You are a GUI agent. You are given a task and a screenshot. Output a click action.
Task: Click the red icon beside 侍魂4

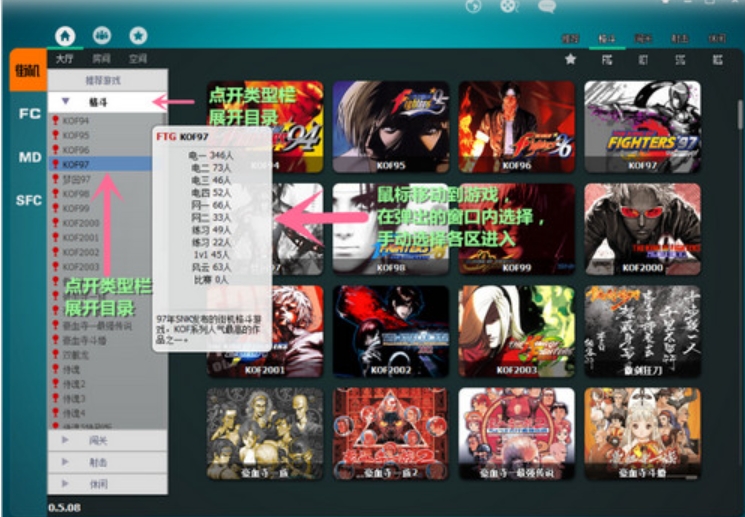55,413
